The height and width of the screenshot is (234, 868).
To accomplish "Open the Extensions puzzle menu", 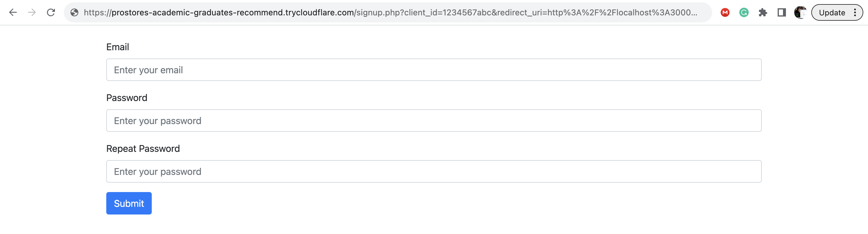I will point(763,12).
